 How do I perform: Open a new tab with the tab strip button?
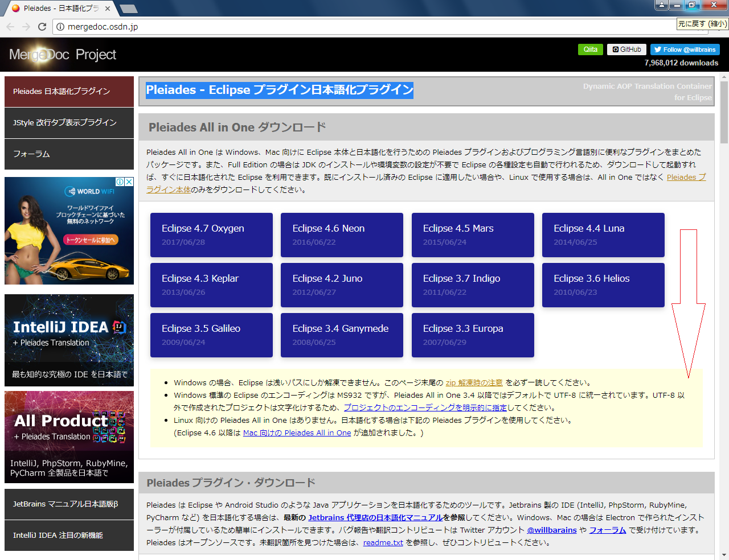[x=129, y=9]
